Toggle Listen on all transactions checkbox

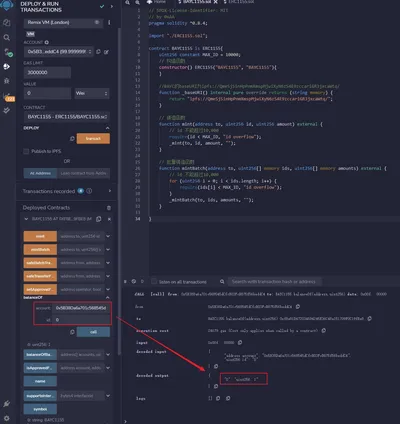(154, 282)
